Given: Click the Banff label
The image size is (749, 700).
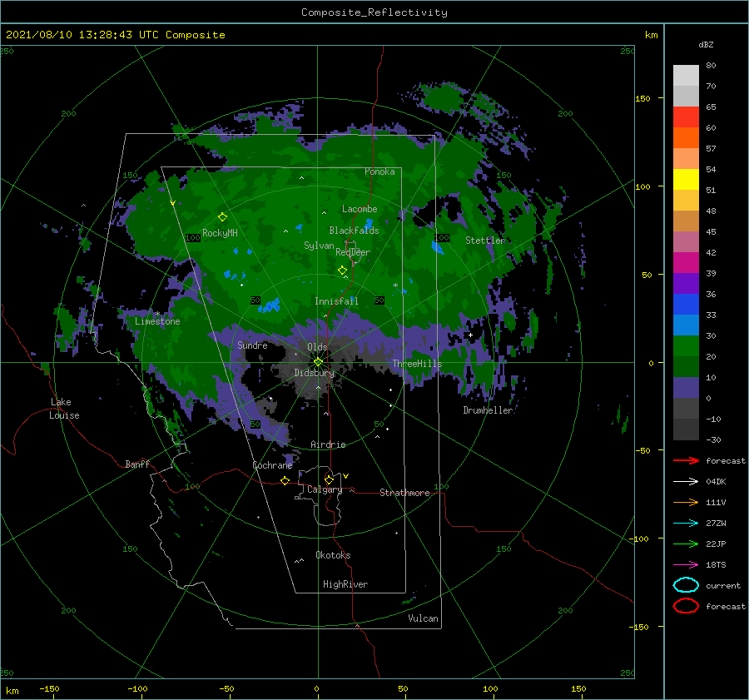Looking at the screenshot, I should 137,464.
